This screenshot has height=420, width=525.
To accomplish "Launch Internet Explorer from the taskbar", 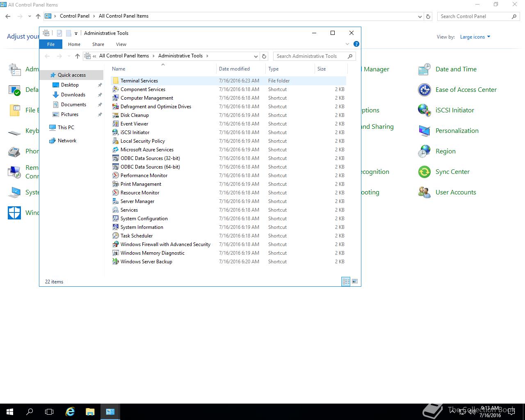I will [x=70, y=412].
